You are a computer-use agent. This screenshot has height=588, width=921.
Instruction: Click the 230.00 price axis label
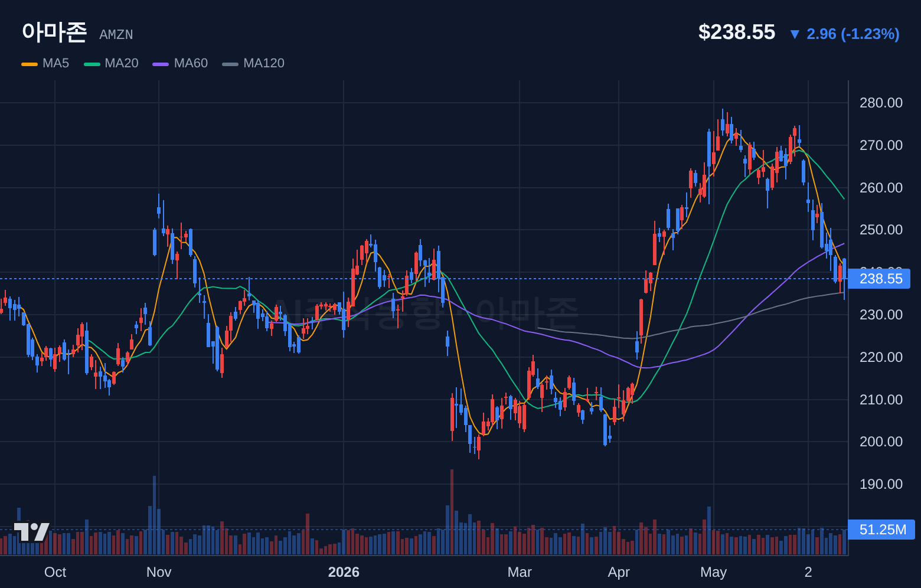pos(881,315)
